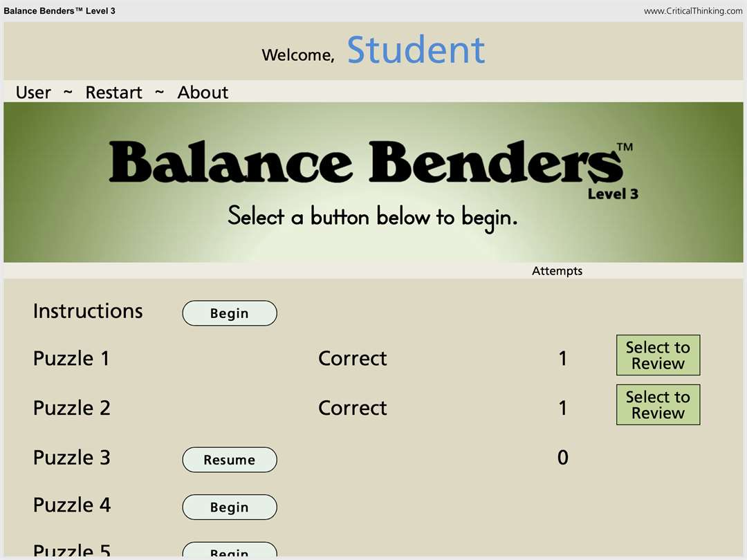
Task: Click the Balance Benders logo title
Action: [x=371, y=162]
